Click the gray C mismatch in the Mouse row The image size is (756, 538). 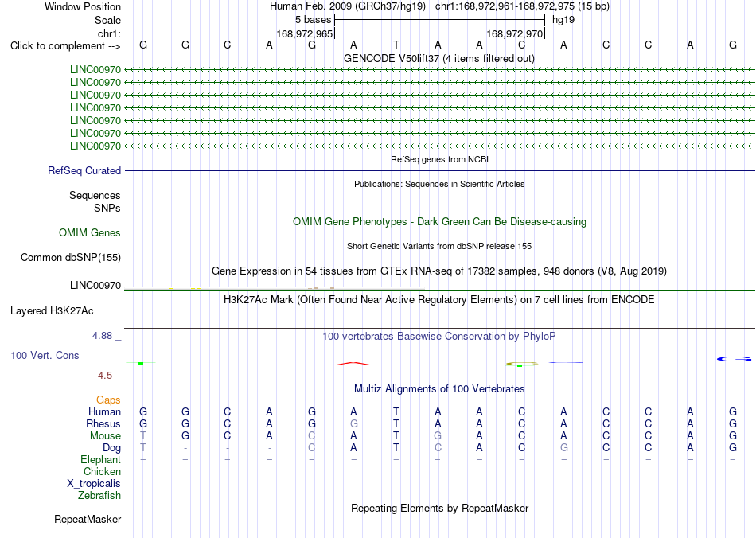(311, 436)
